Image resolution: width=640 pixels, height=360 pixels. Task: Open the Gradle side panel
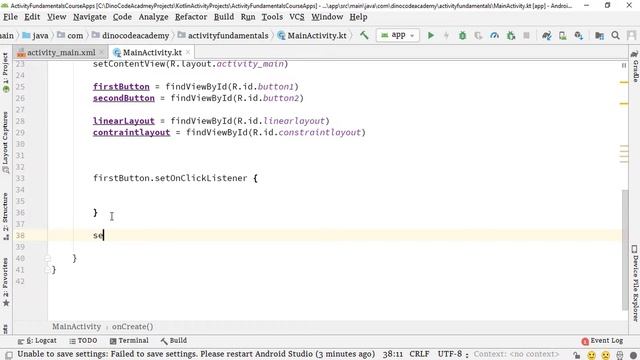pos(634,66)
